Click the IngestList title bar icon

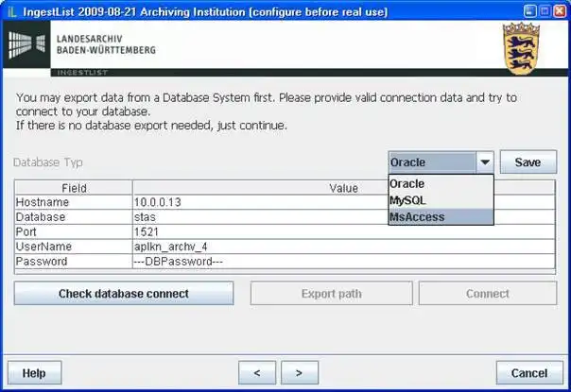pyautogui.click(x=12, y=11)
